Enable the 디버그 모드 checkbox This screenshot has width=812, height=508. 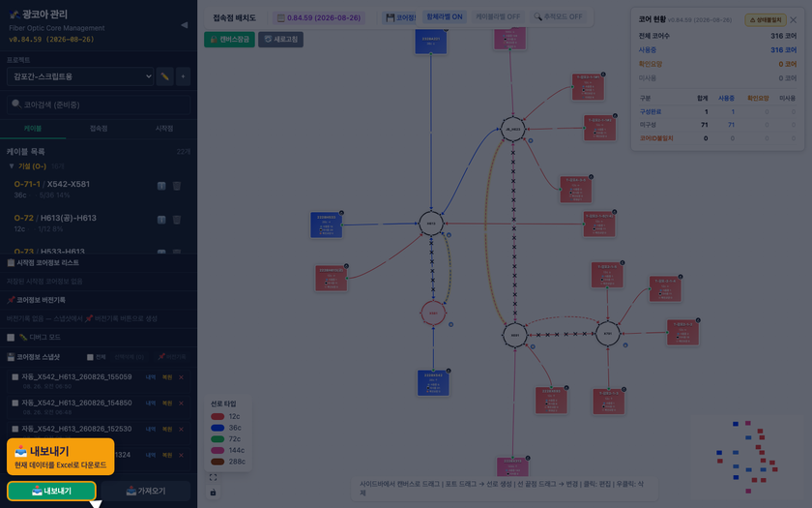(x=11, y=338)
